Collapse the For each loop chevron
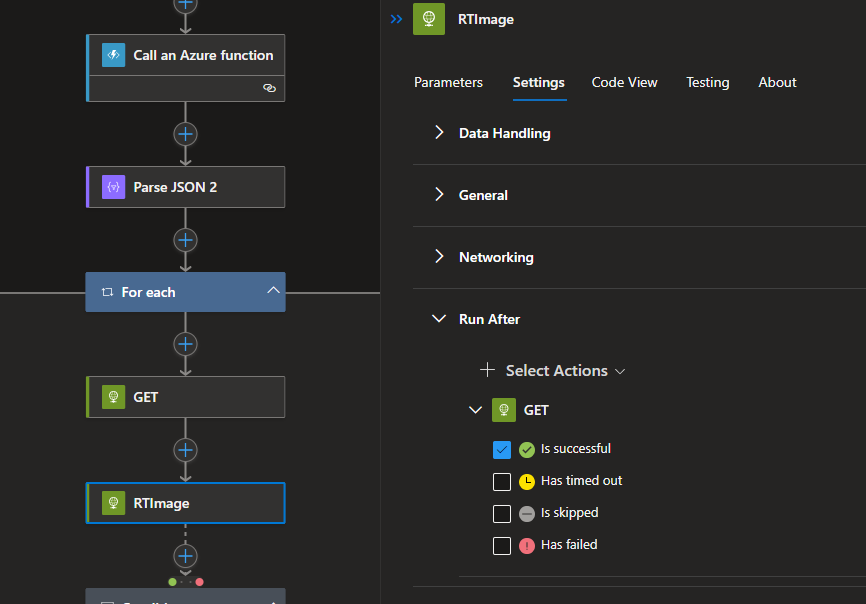The height and width of the screenshot is (604, 866). 271,291
